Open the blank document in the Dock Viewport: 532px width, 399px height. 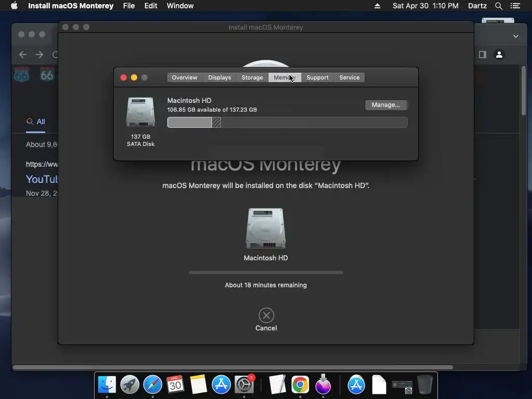tap(379, 384)
